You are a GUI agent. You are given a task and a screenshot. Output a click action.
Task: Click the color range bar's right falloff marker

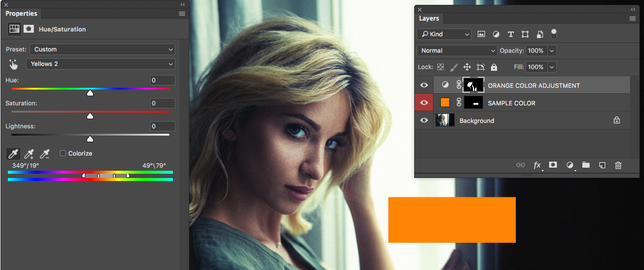point(128,176)
